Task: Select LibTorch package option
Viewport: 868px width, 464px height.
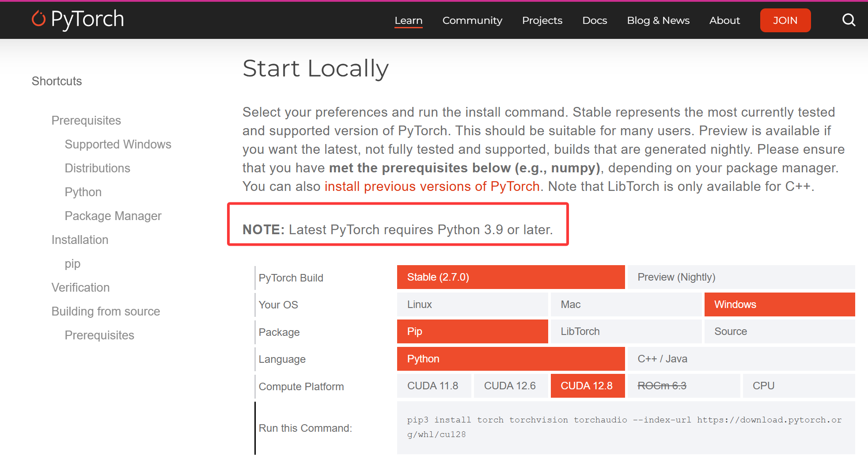Action: coord(626,331)
